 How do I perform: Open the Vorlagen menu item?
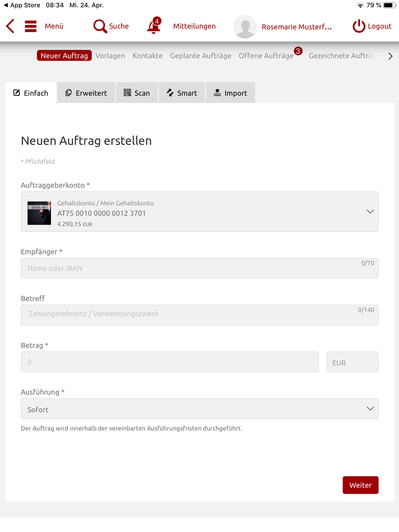click(110, 55)
